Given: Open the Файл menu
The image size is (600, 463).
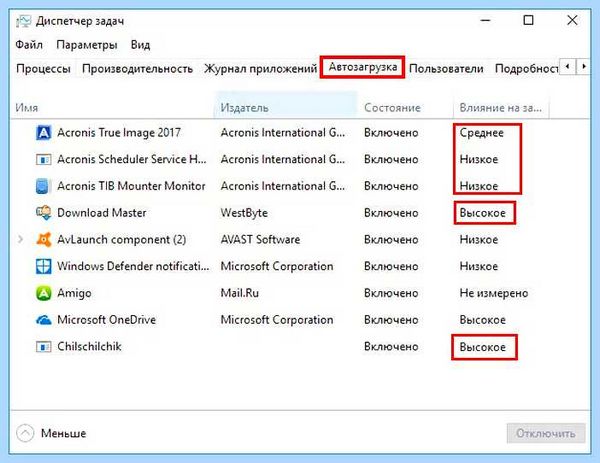Looking at the screenshot, I should click(29, 45).
